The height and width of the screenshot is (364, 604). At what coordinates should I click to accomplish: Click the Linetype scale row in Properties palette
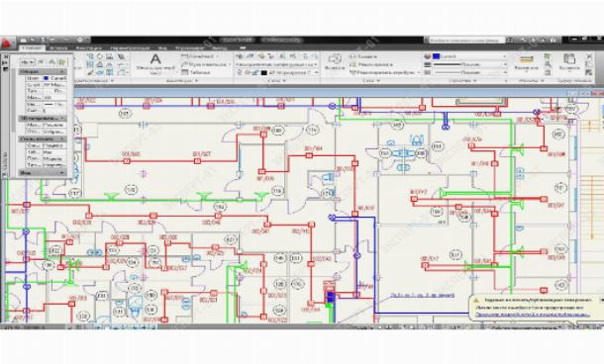pyautogui.click(x=46, y=98)
